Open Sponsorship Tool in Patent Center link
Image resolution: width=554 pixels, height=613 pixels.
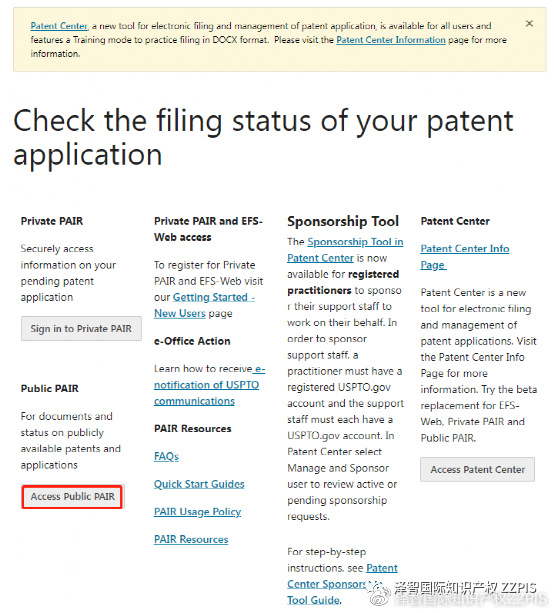(x=345, y=250)
